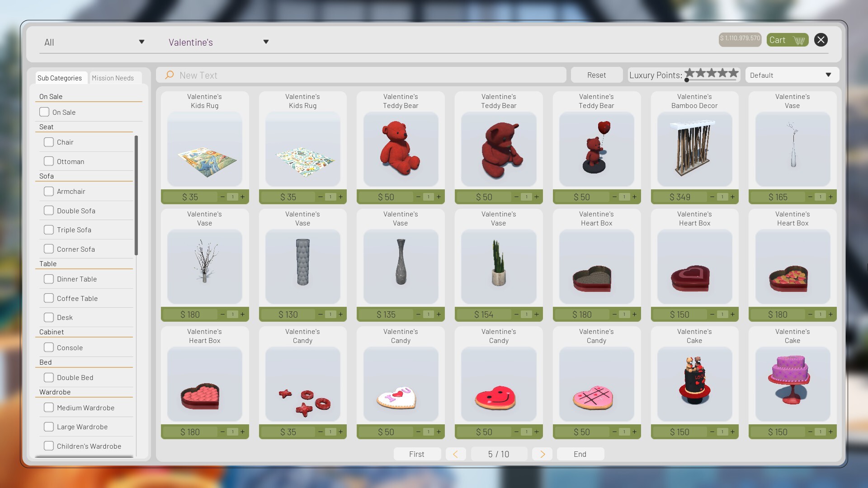Image resolution: width=868 pixels, height=488 pixels.
Task: Enable the On Sale filter
Action: click(44, 112)
